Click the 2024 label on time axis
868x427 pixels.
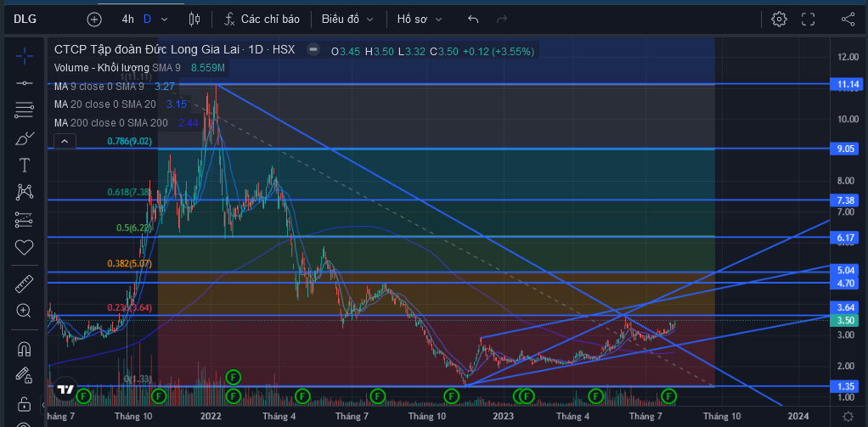click(x=798, y=416)
